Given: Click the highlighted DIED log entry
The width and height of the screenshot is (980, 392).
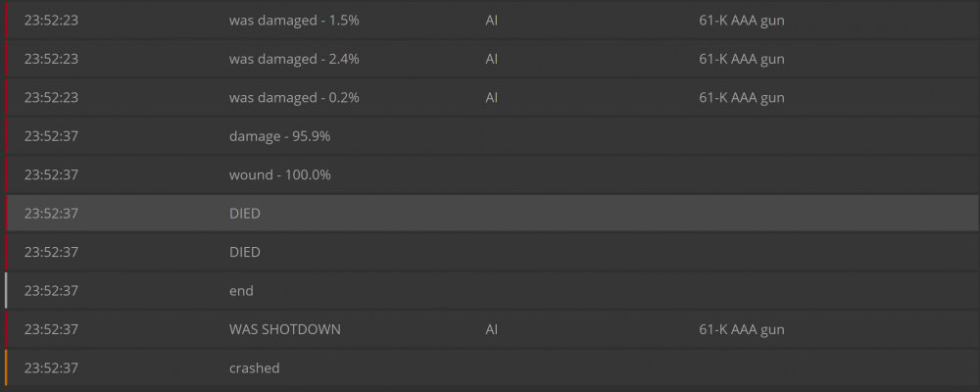Looking at the screenshot, I should pos(245,213).
